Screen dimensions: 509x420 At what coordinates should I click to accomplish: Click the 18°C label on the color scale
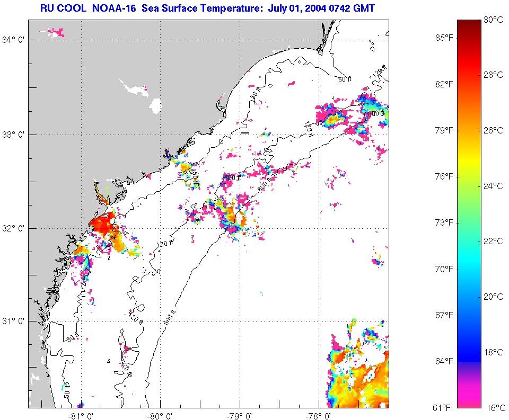(493, 352)
